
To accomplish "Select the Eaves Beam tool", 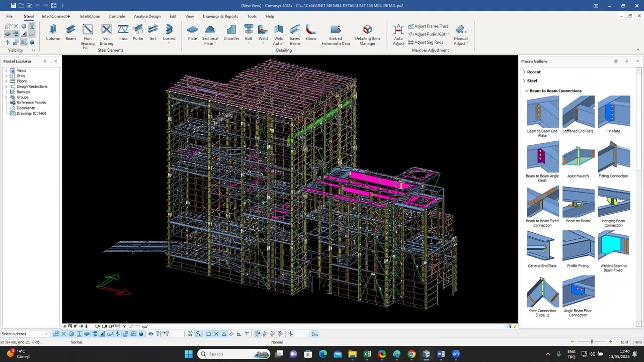I will click(x=295, y=35).
